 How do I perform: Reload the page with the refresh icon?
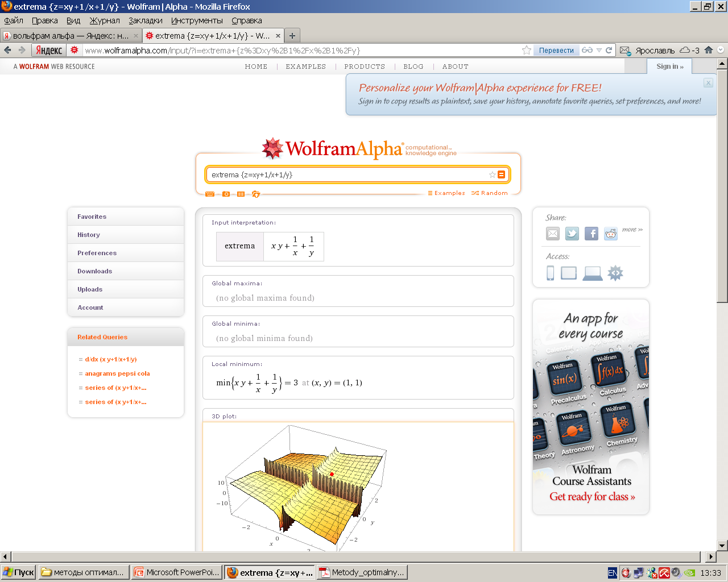[609, 50]
